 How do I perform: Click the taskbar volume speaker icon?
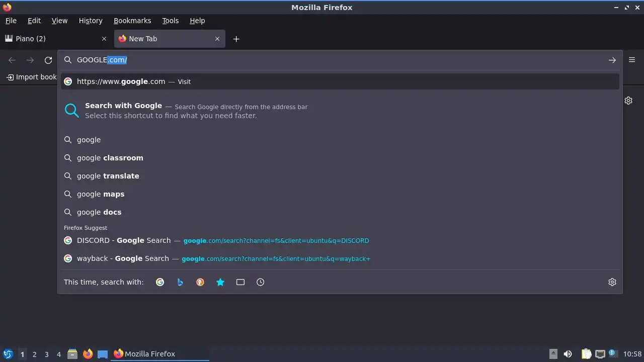coord(568,354)
